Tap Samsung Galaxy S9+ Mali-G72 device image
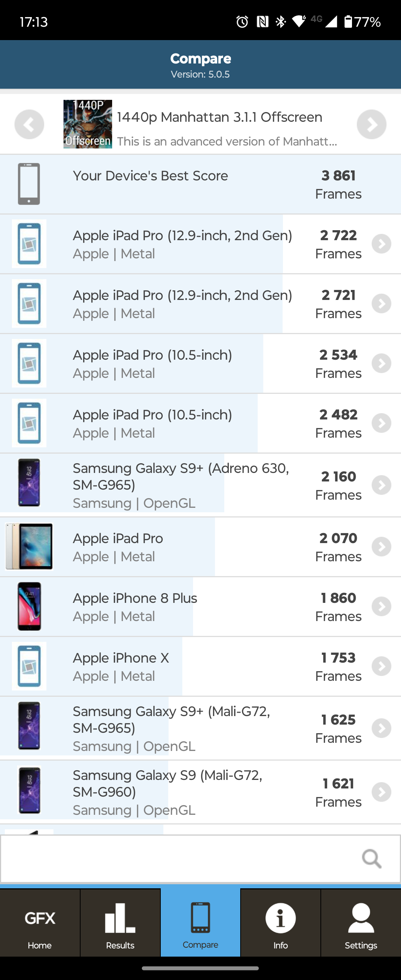This screenshot has height=980, width=401. (x=29, y=726)
